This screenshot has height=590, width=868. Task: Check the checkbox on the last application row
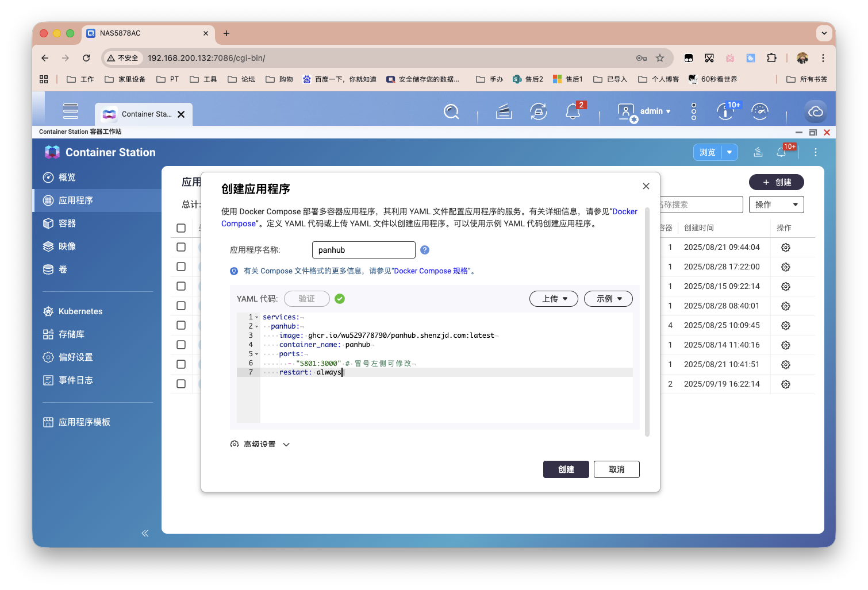(181, 384)
